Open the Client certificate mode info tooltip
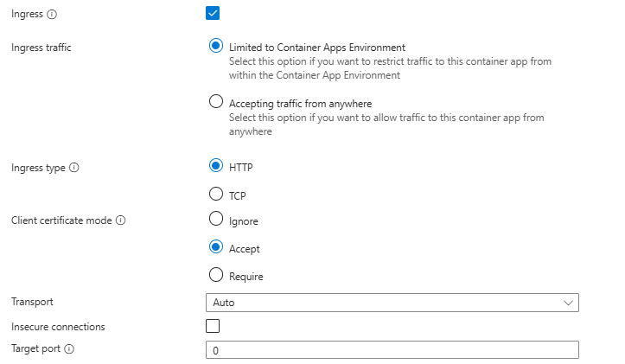This screenshot has height=364, width=625. pos(120,220)
